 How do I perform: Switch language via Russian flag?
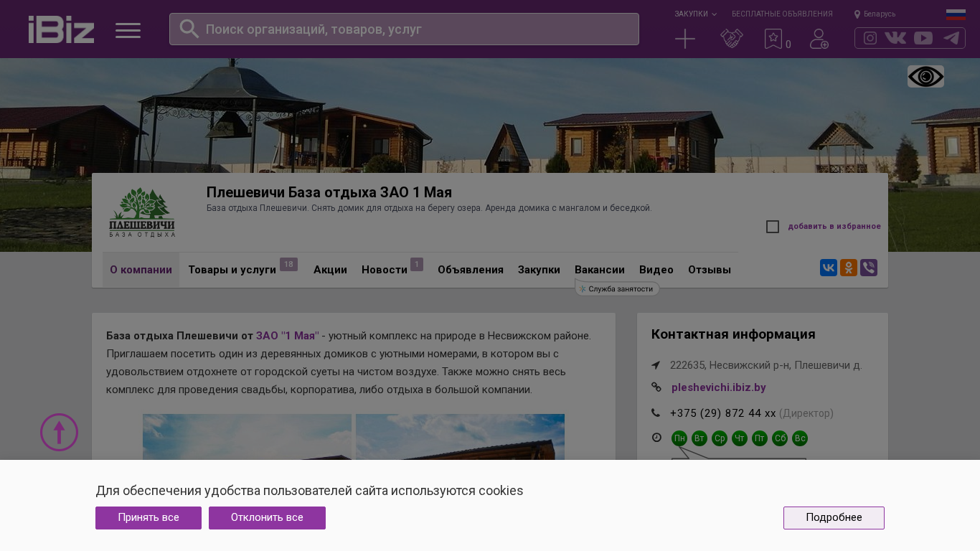coord(956,14)
